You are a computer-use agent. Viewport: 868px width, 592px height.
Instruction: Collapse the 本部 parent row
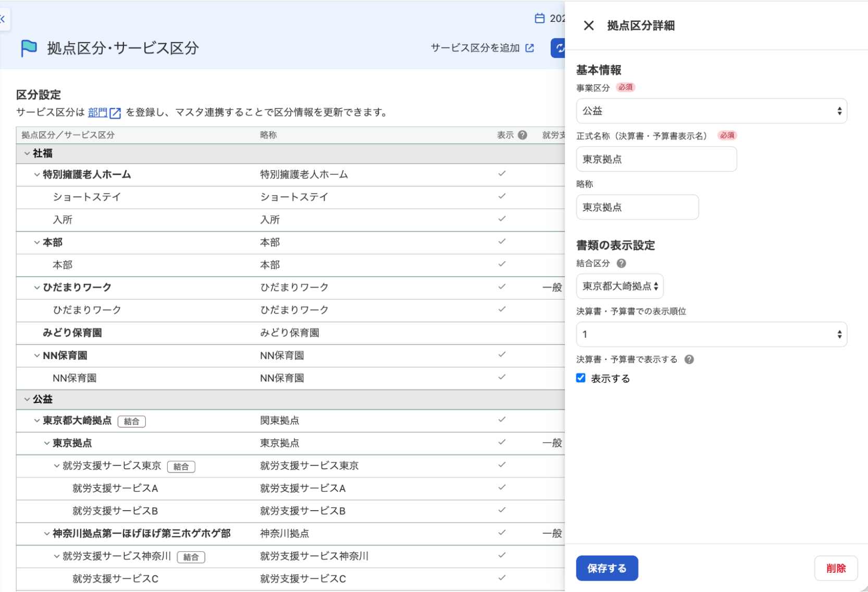(37, 242)
